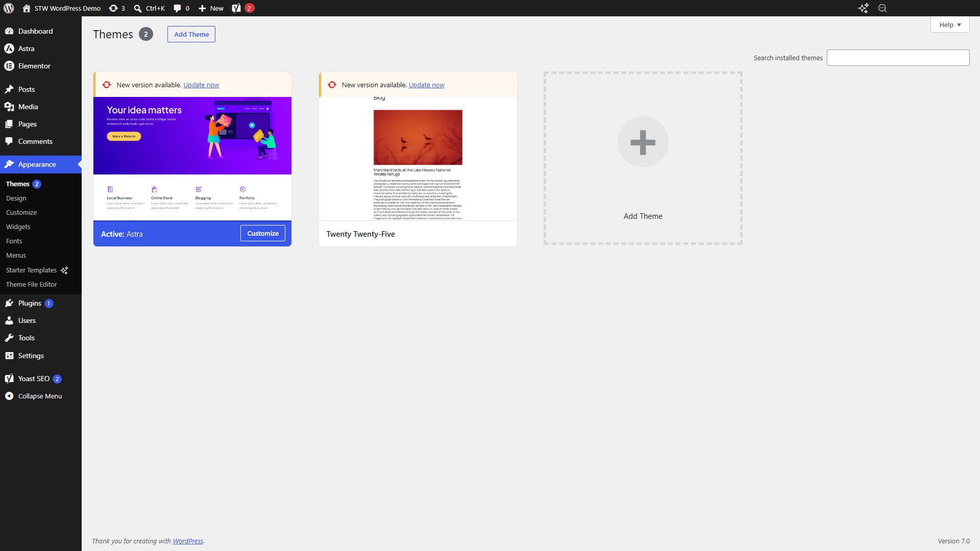Screen dimensions: 980x551
Task: Click the update icon on Twenty Twenty-Five notice
Action: 332,85
